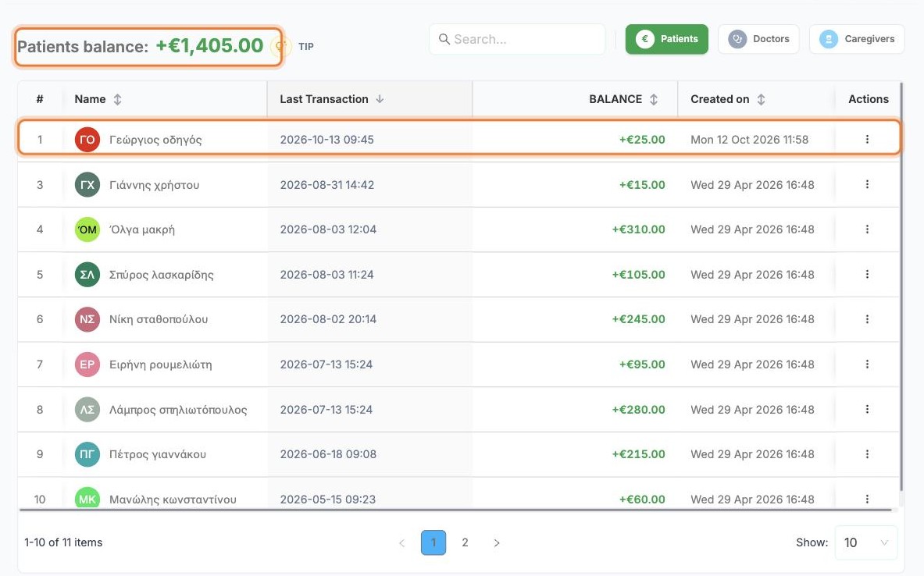Click the name Λάμπρος σπηλιωτόπουλος
The image size is (924, 576).
[178, 409]
